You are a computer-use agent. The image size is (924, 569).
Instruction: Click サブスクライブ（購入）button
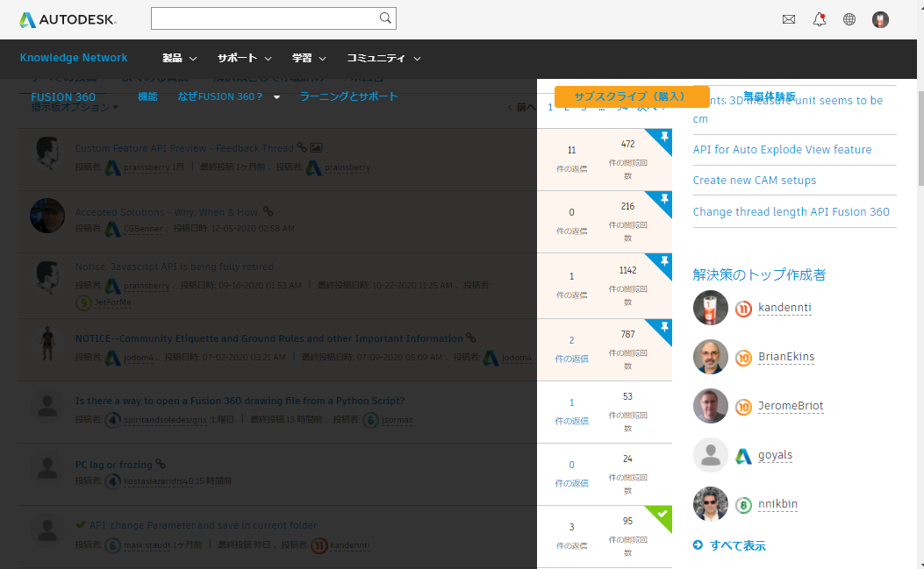pos(632,96)
